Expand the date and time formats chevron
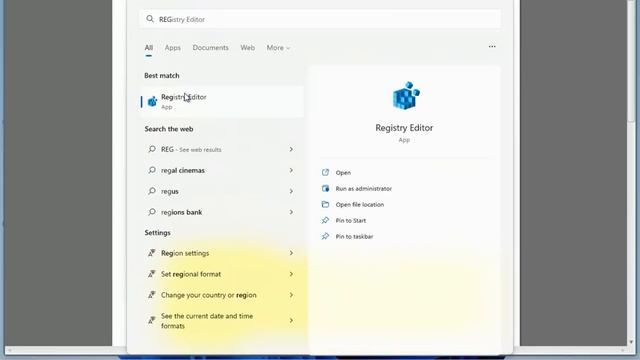Screen dimensions: 640x360 291,321
